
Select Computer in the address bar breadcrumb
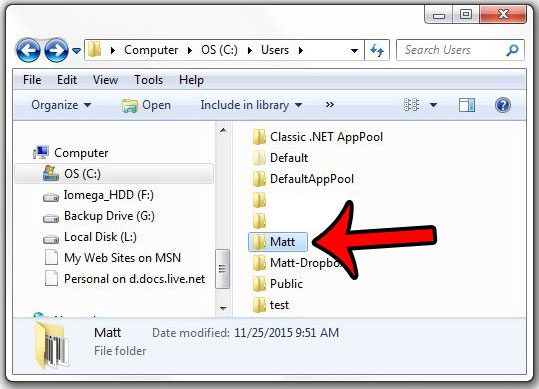point(151,50)
